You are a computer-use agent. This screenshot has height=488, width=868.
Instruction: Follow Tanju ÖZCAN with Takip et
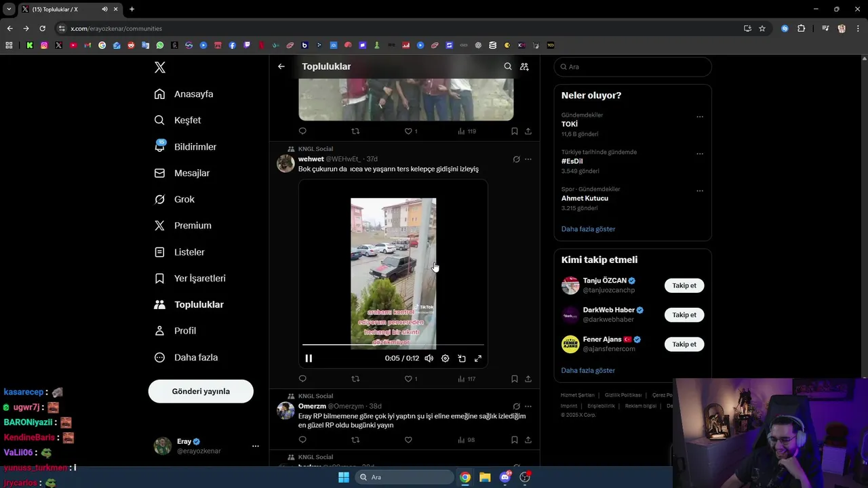684,285
